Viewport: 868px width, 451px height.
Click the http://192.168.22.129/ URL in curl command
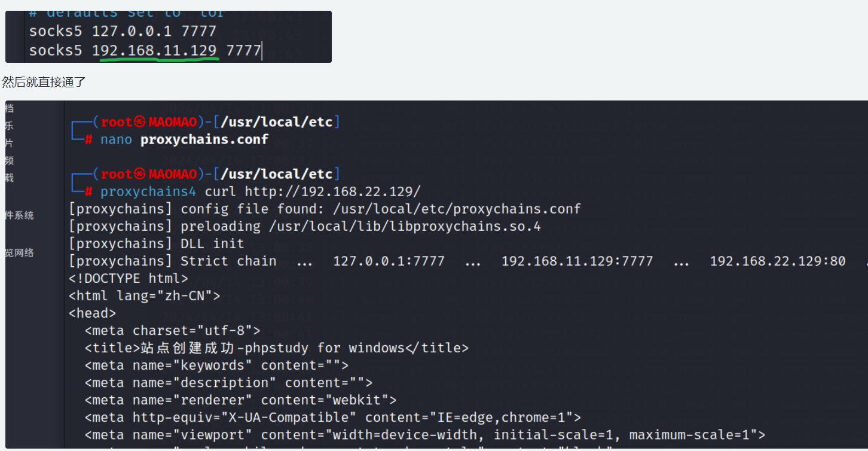coord(333,192)
